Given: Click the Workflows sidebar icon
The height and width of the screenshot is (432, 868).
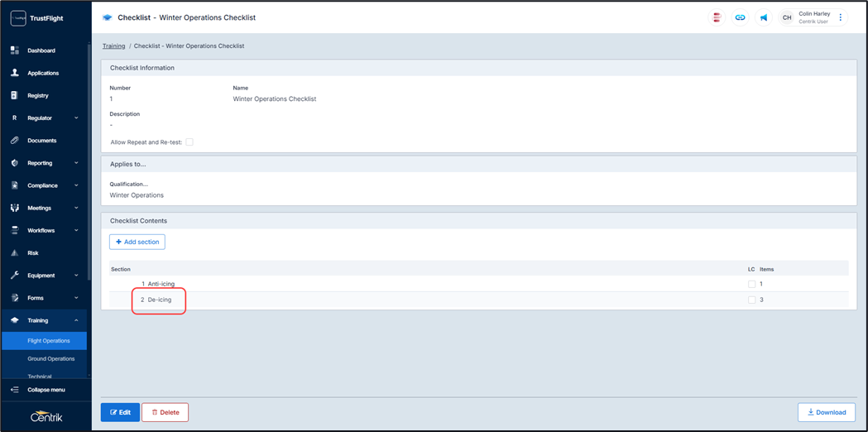Looking at the screenshot, I should tap(15, 230).
